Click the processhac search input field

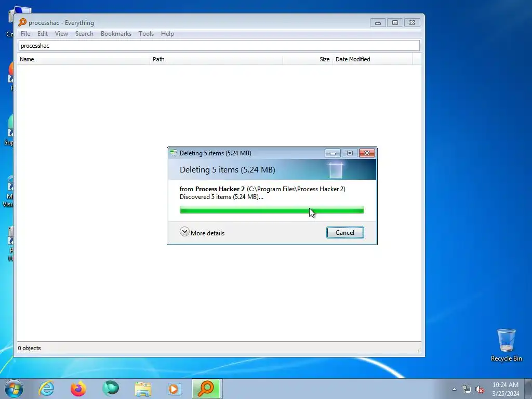tap(219, 46)
